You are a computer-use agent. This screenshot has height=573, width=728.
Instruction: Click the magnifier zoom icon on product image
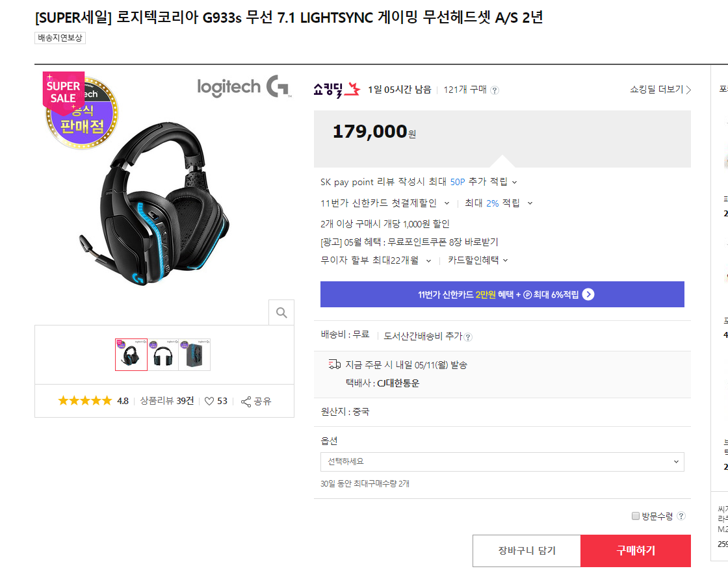281,312
